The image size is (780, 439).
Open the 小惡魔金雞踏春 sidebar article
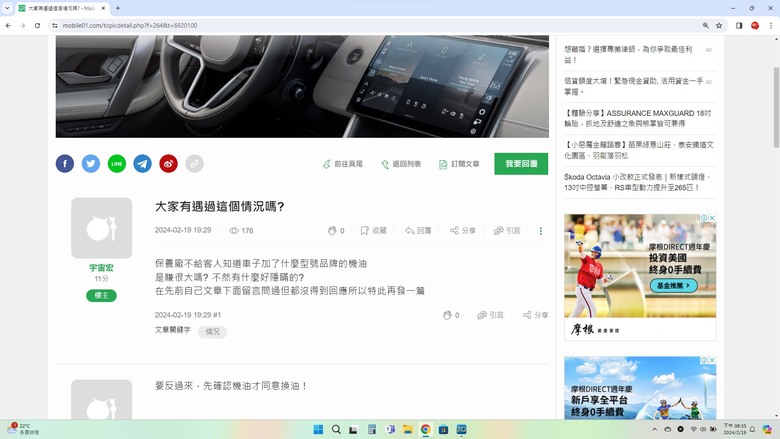(x=639, y=150)
